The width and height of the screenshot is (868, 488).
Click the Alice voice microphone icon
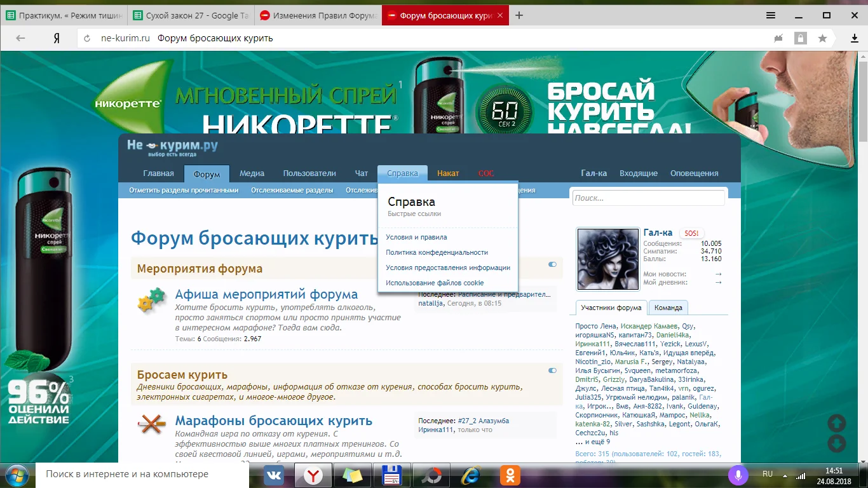[738, 475]
